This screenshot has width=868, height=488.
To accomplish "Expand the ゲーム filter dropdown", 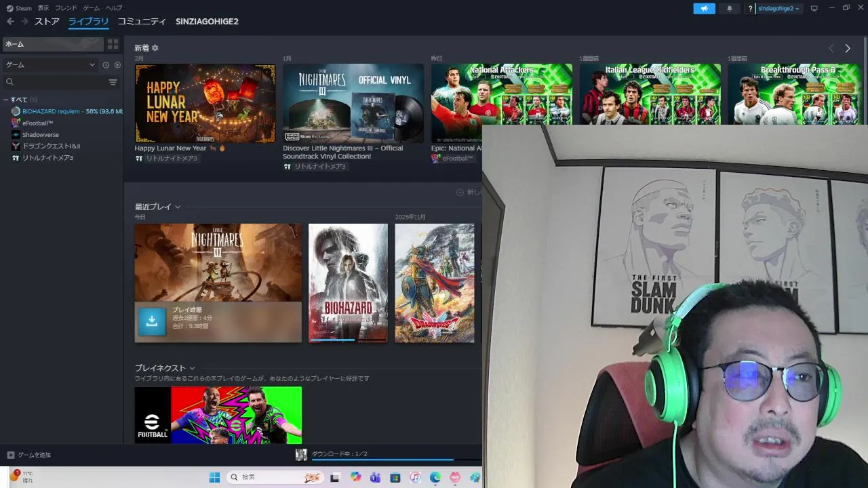I will tap(50, 65).
